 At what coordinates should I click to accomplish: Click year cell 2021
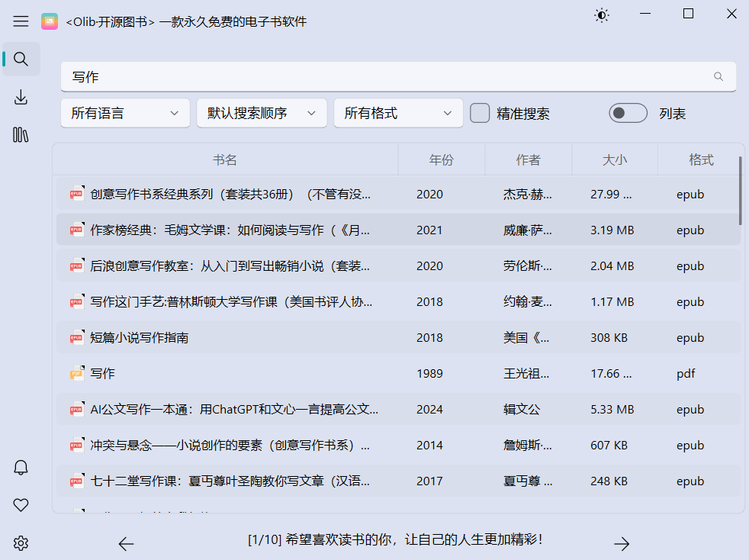tap(429, 230)
